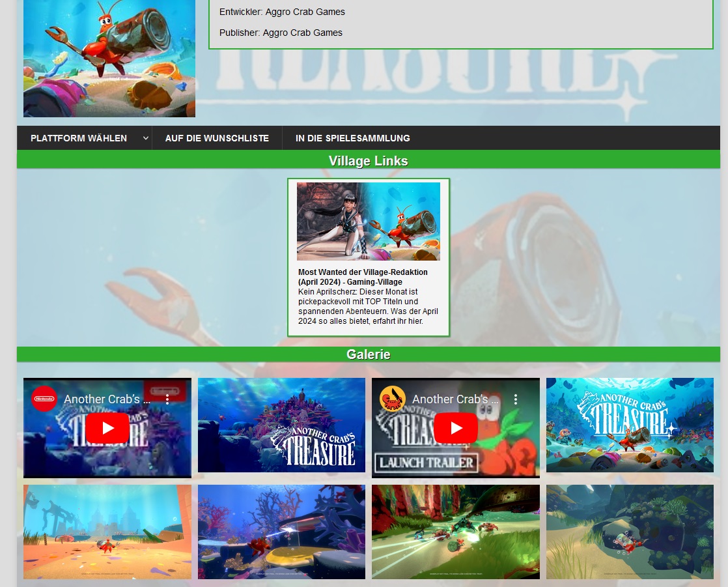Open the underwater castle title screenshot
The width and height of the screenshot is (728, 587).
pyautogui.click(x=281, y=425)
